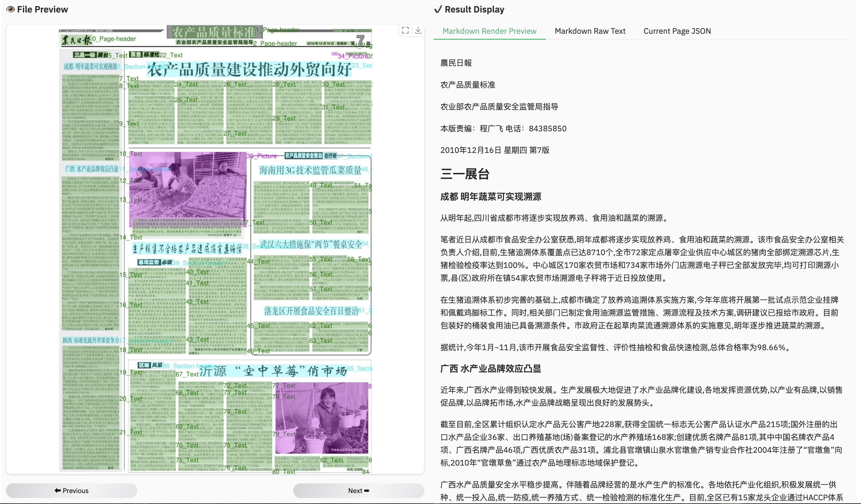Click the 海南用3G技术监管瓜菜质量 section header box

(310, 170)
